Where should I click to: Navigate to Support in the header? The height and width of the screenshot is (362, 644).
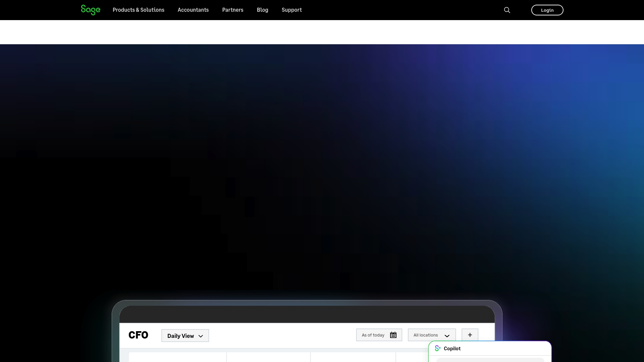(292, 10)
